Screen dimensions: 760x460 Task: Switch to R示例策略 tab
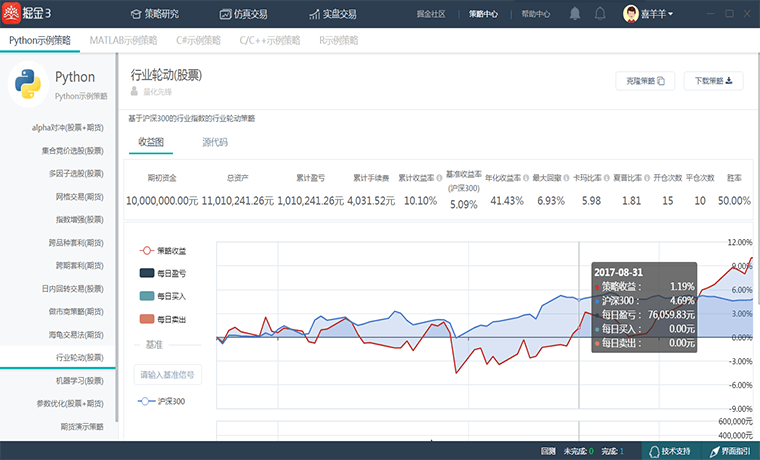(x=338, y=40)
